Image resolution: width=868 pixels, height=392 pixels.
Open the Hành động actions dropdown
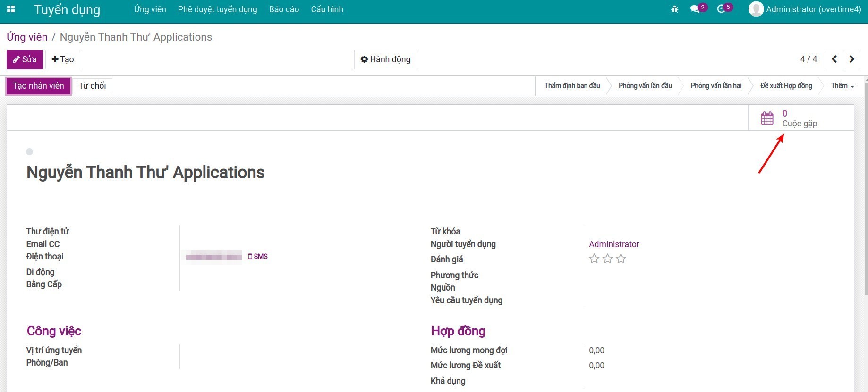click(x=386, y=59)
